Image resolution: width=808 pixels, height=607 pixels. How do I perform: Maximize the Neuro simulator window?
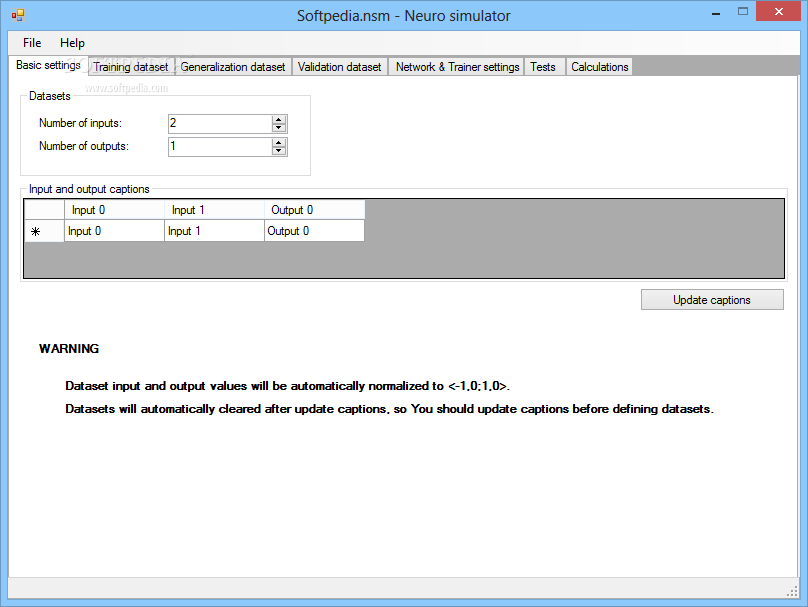pyautogui.click(x=743, y=11)
